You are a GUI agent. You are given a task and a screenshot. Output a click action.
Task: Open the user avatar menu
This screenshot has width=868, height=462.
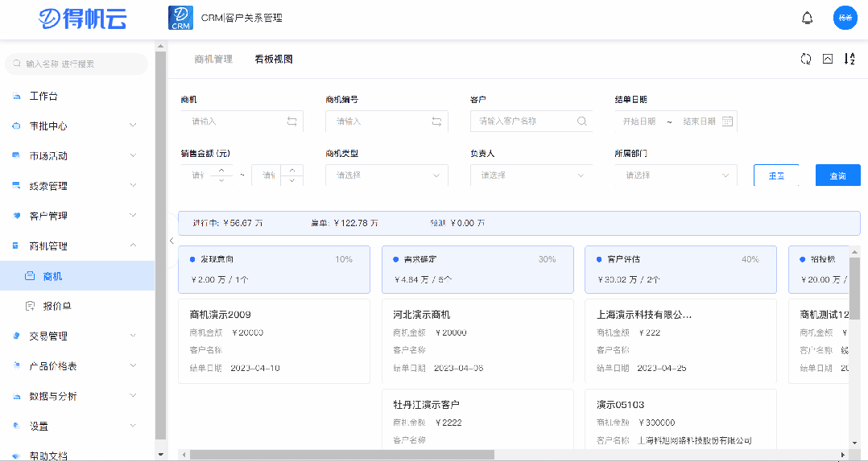tap(845, 18)
